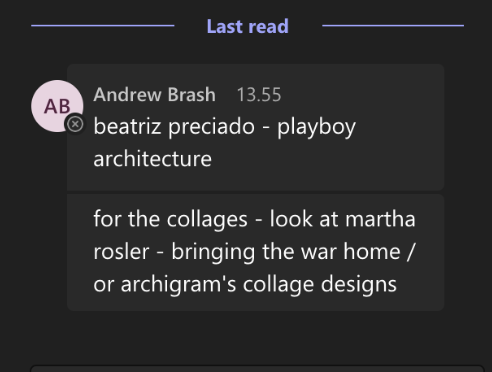Click the words martha in second message
The image size is (492, 372).
(x=380, y=219)
